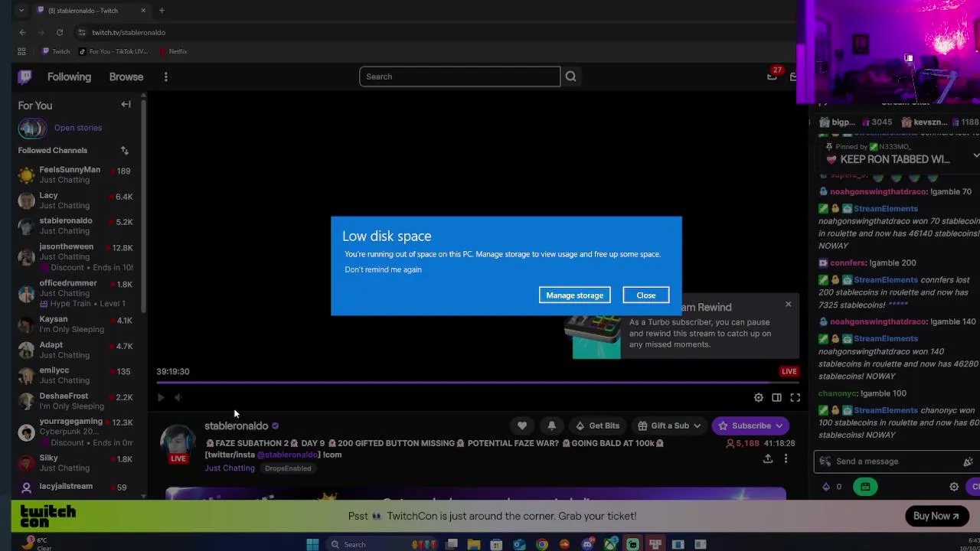
Task: Close the Low disk space dialog
Action: 646,295
